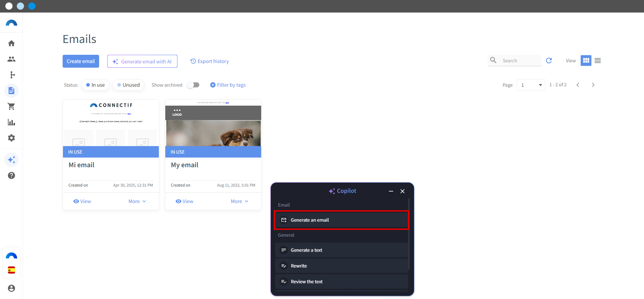Switch language via the Spanish flag icon
This screenshot has width=644, height=299.
(x=11, y=270)
